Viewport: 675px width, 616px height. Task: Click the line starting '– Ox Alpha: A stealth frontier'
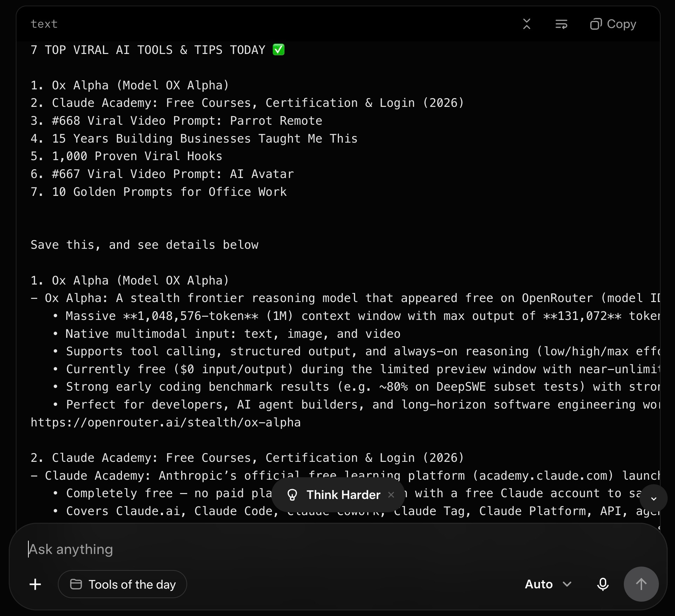click(x=345, y=298)
